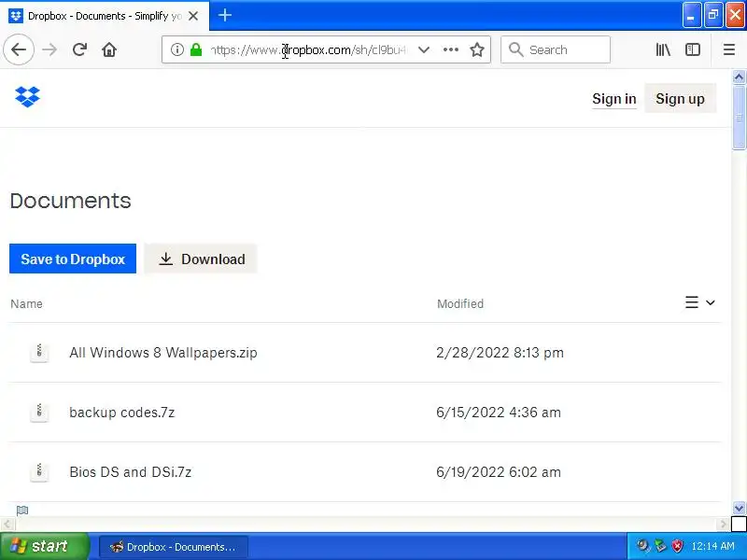Click the archive icon beside backup codes.7z

point(39,412)
